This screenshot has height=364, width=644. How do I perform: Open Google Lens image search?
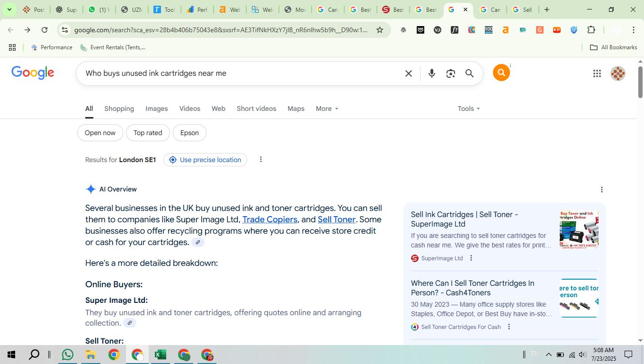pyautogui.click(x=450, y=73)
